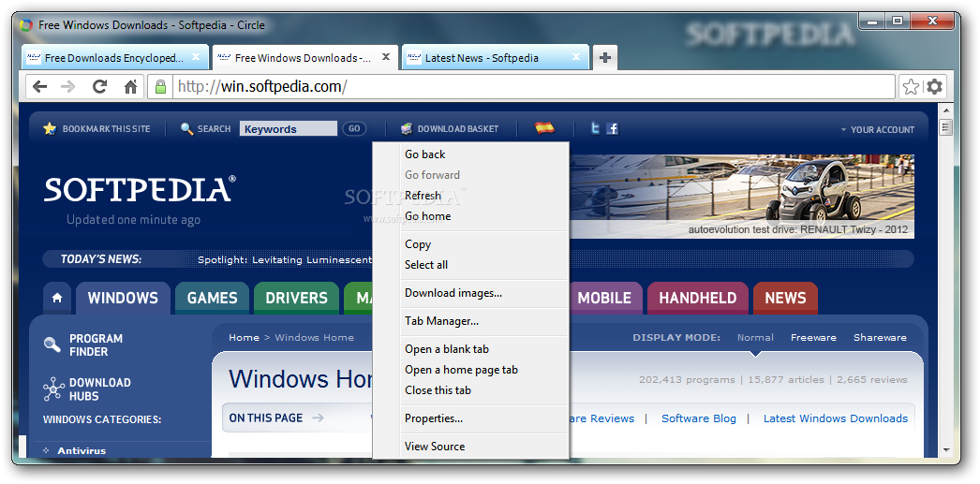Close the Latest News - Softpedia tab
Viewport: 980px width, 484px height.
pyautogui.click(x=576, y=57)
